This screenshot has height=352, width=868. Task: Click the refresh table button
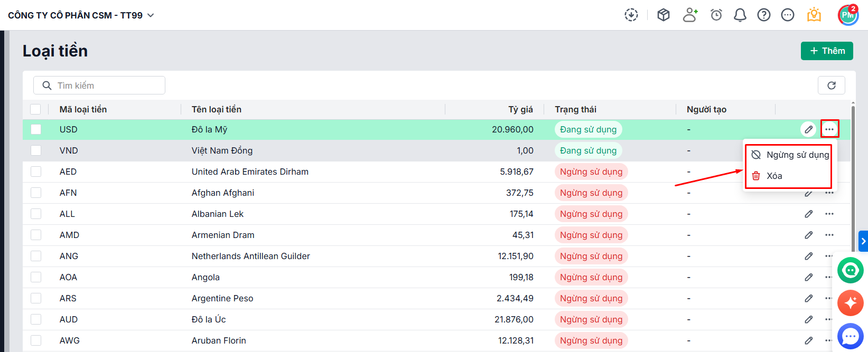(x=831, y=85)
